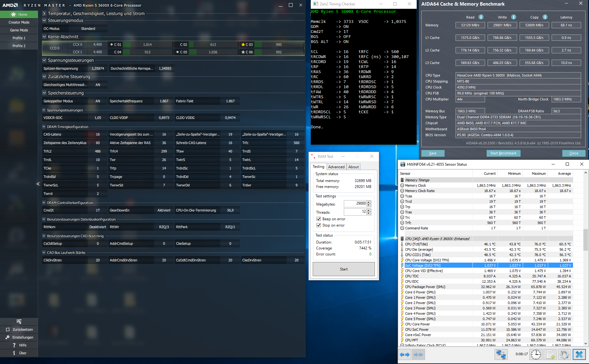
Task: Click the dot marker on core C 05
Action: (x=178, y=52)
